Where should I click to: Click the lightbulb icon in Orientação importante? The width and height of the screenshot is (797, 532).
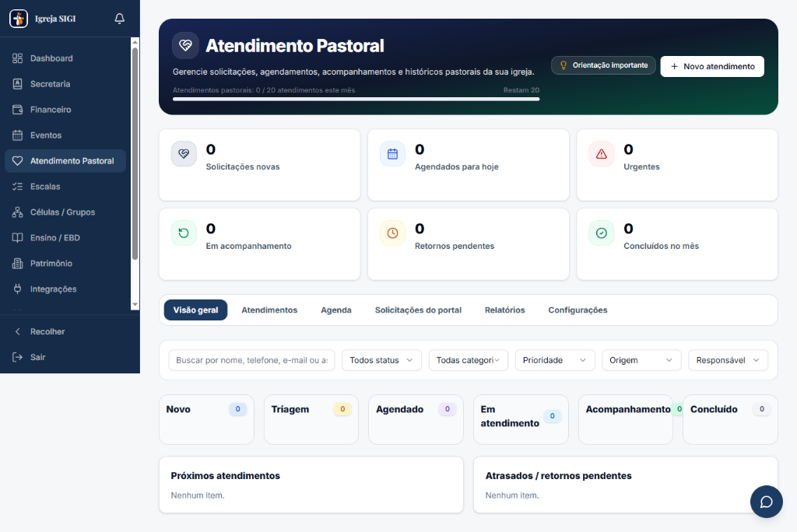(x=564, y=65)
